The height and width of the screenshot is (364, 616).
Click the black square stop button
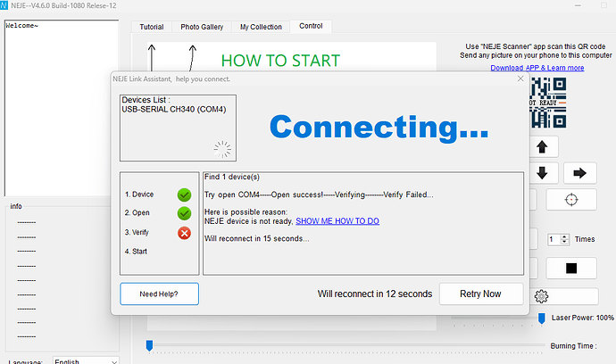[x=571, y=269]
